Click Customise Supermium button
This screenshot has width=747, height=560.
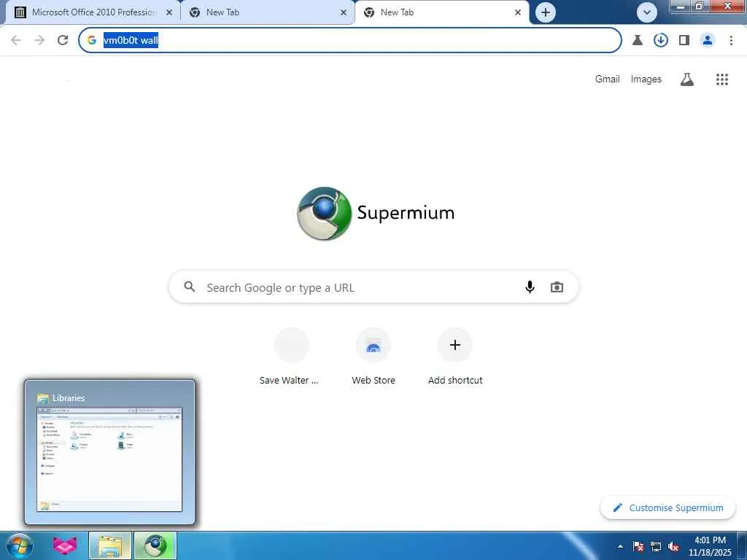pyautogui.click(x=668, y=507)
